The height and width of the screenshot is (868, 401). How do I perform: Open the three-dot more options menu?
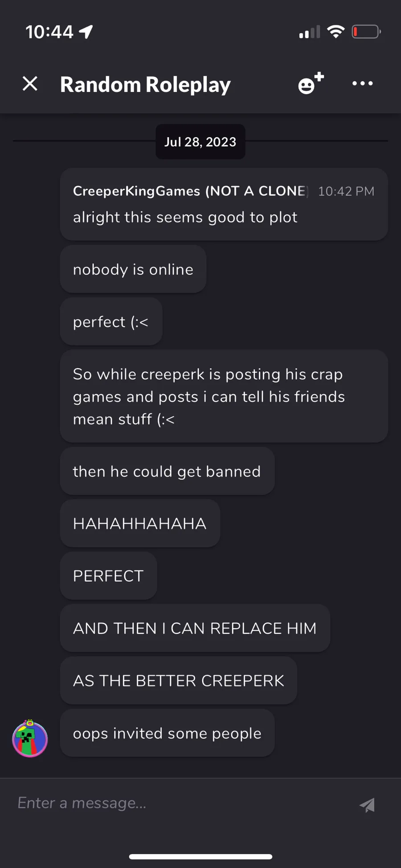362,83
